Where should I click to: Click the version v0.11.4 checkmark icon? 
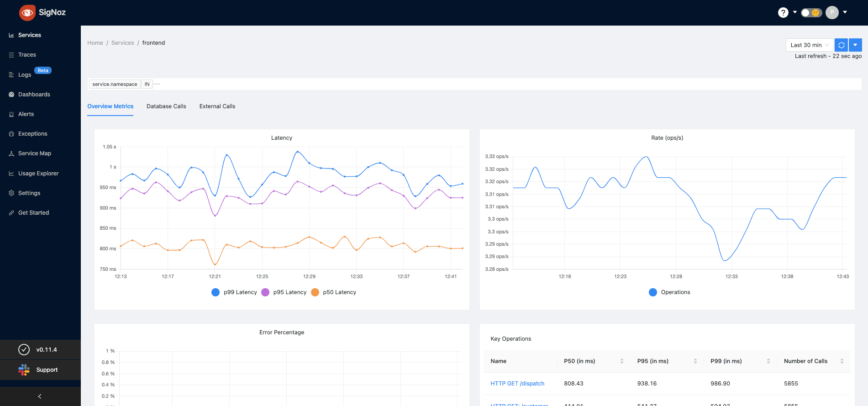pyautogui.click(x=24, y=350)
